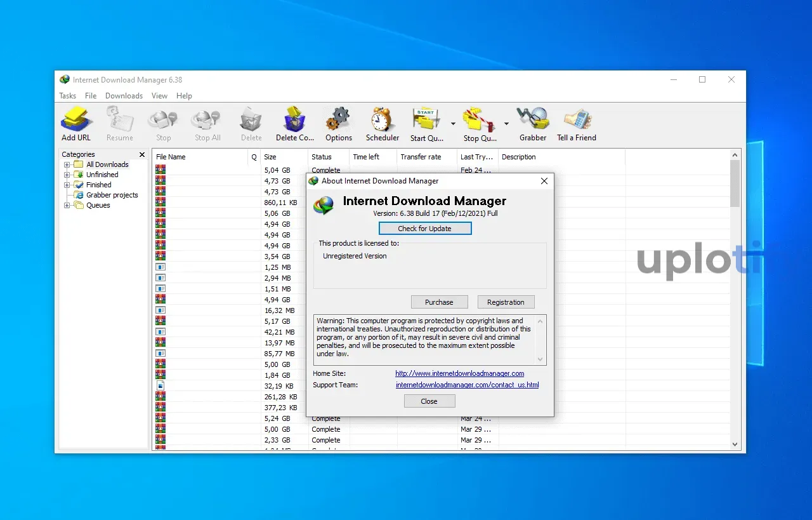The width and height of the screenshot is (812, 520).
Task: Select Grabber projects category
Action: point(112,195)
